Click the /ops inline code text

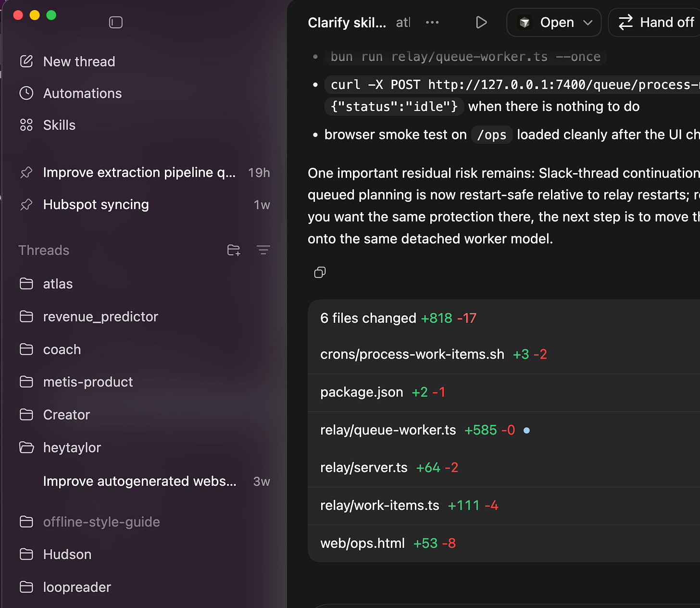point(492,135)
